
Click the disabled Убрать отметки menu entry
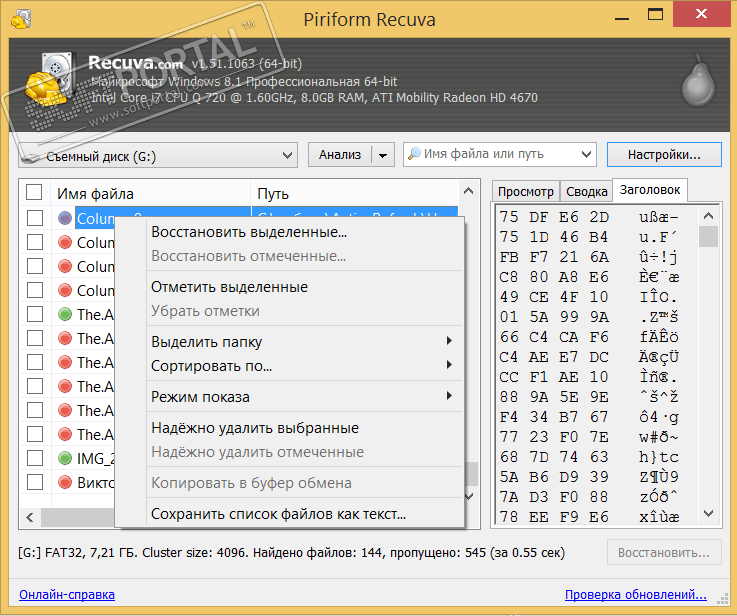click(305, 311)
